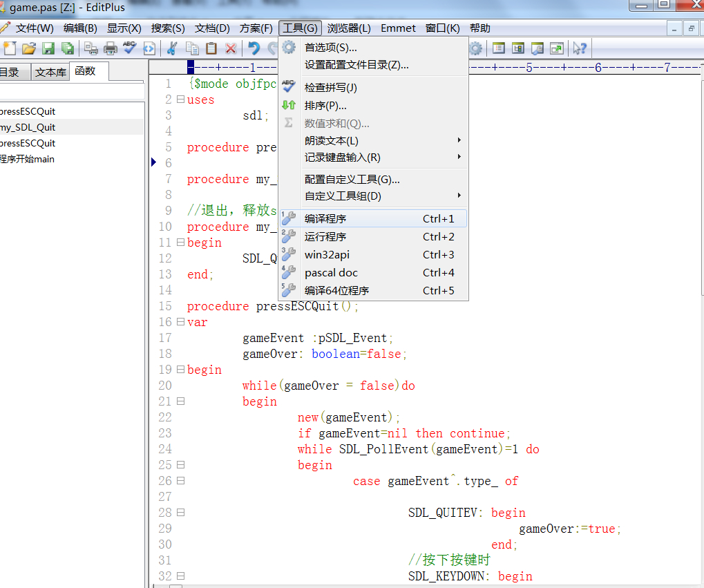Viewport: 704px width, 588px height.
Task: Save the file with the floppy disk icon
Action: pyautogui.click(x=48, y=48)
